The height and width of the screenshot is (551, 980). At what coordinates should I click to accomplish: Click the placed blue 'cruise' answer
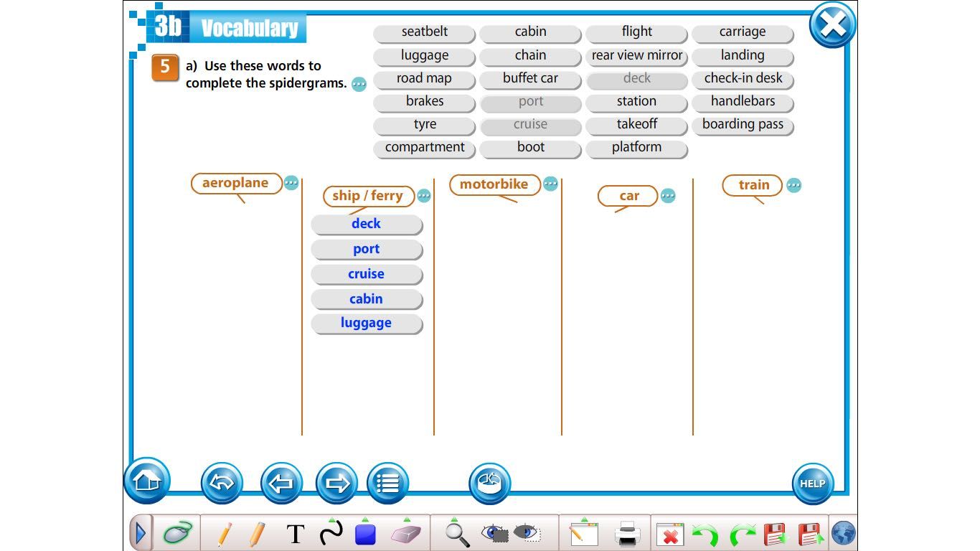[367, 275]
